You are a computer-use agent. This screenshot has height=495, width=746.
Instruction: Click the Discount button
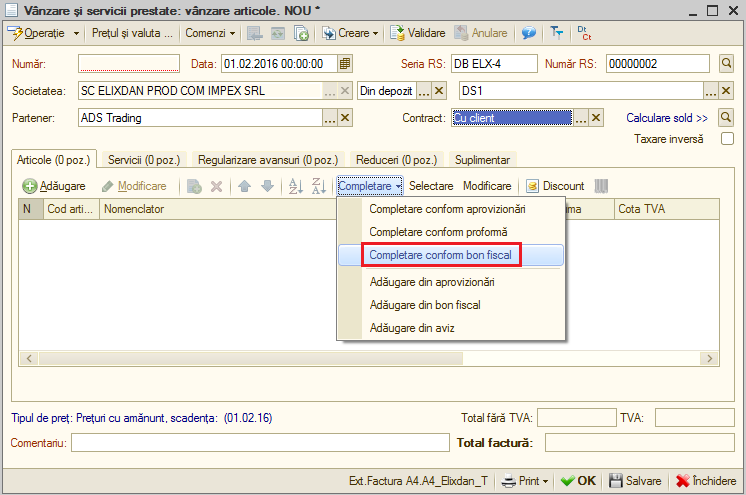555,186
